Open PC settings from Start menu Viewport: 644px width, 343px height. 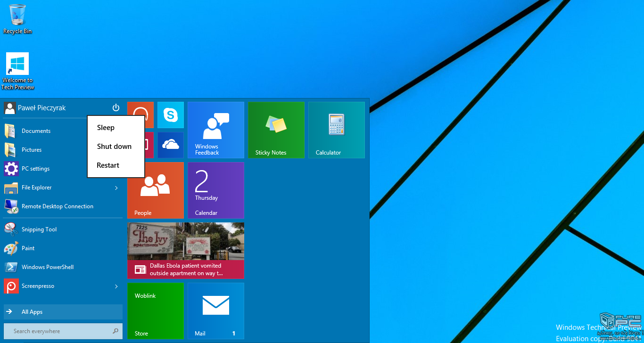(35, 169)
